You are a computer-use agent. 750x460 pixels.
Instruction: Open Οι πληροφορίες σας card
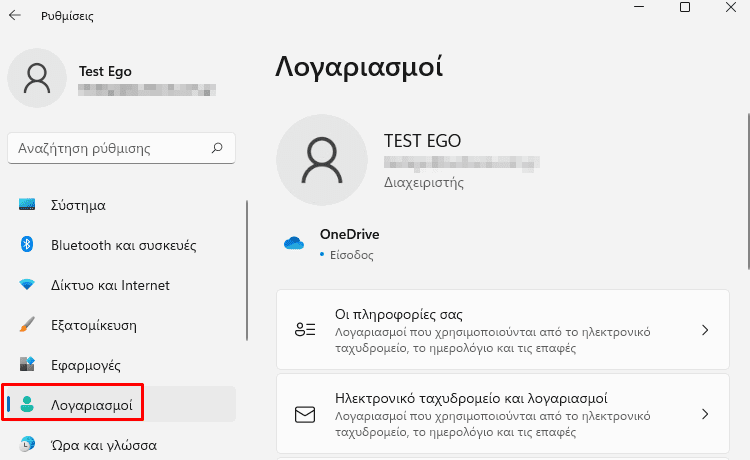pyautogui.click(x=503, y=329)
